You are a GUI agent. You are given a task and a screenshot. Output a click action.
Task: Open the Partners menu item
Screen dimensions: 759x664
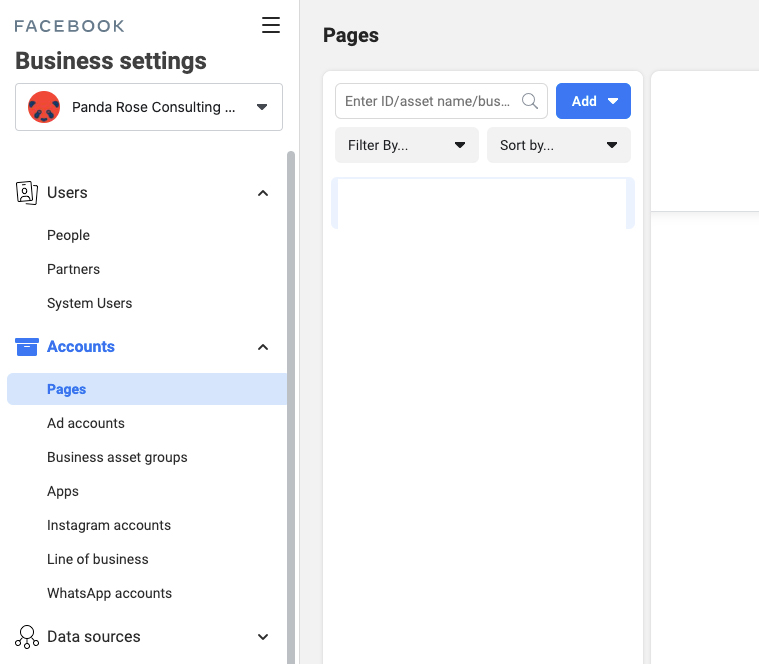(73, 269)
